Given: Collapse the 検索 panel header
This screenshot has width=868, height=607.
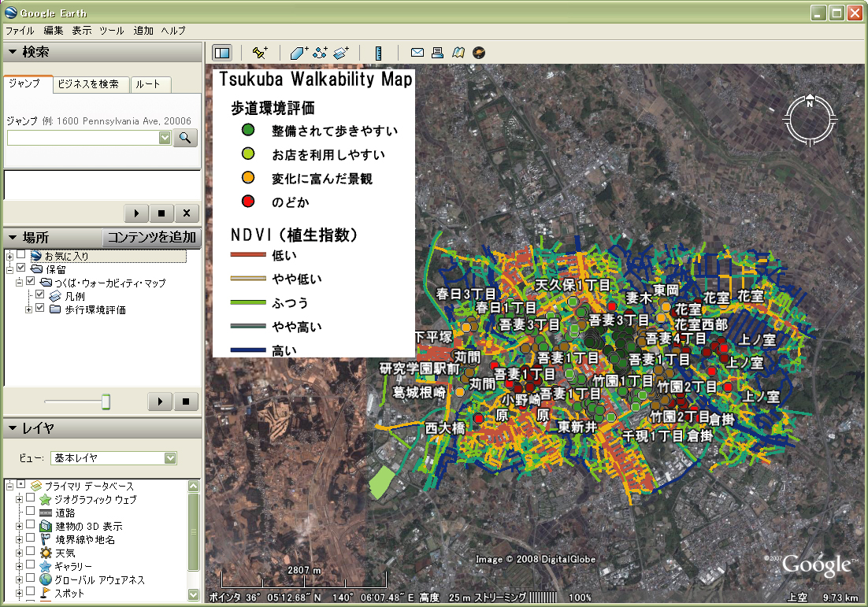Looking at the screenshot, I should (13, 52).
